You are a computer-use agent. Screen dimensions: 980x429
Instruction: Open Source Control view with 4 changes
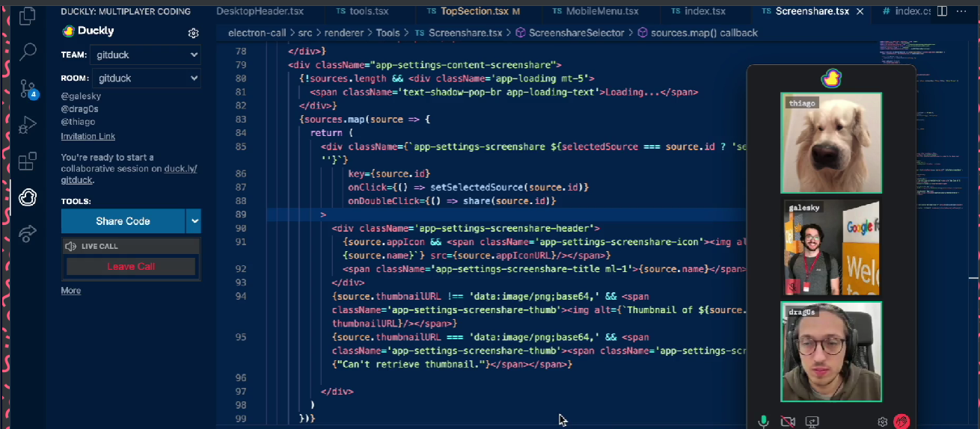click(x=28, y=88)
